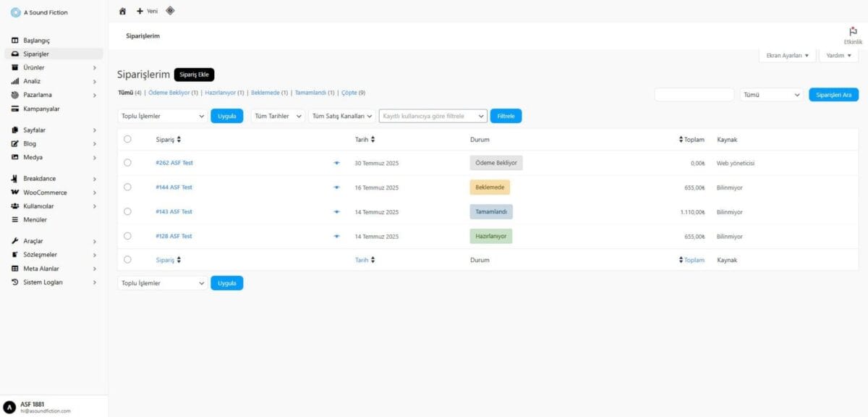Viewport: 868px width, 417px height.
Task: Open the Tüm Satış Kanalları dropdown
Action: 341,116
